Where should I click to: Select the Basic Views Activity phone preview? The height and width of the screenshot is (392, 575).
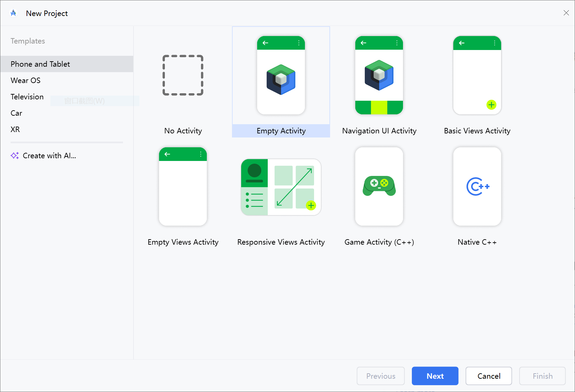click(477, 75)
